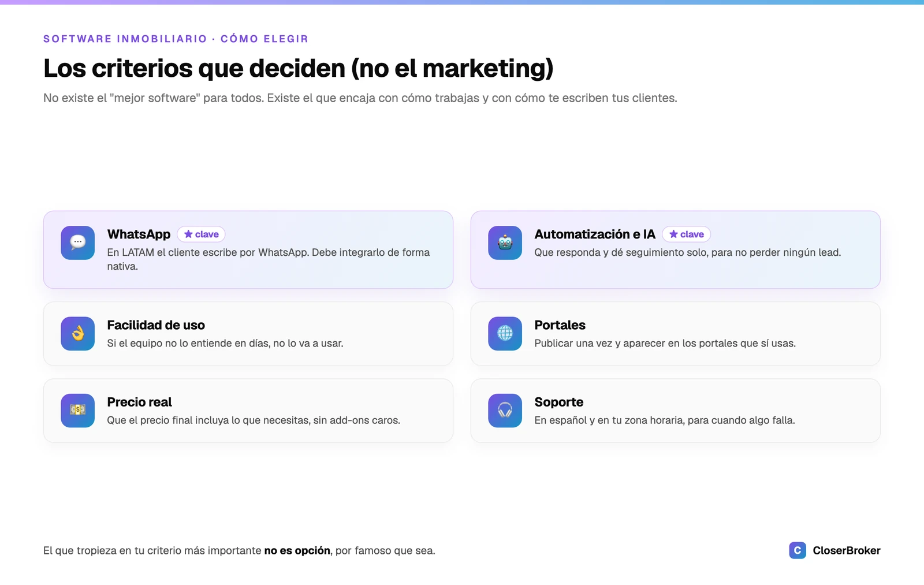924x585 pixels.
Task: Click the robot icon for Automatización e IA
Action: click(x=505, y=243)
